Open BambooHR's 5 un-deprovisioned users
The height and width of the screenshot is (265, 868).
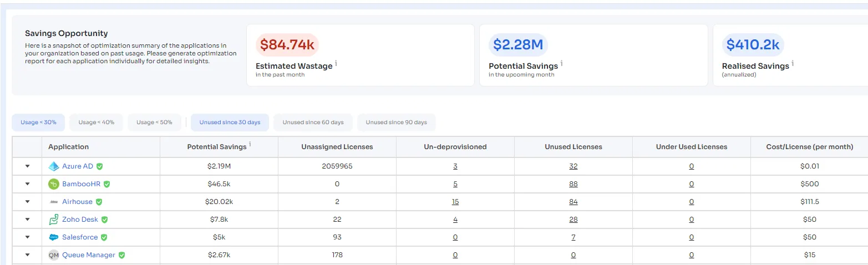point(455,184)
